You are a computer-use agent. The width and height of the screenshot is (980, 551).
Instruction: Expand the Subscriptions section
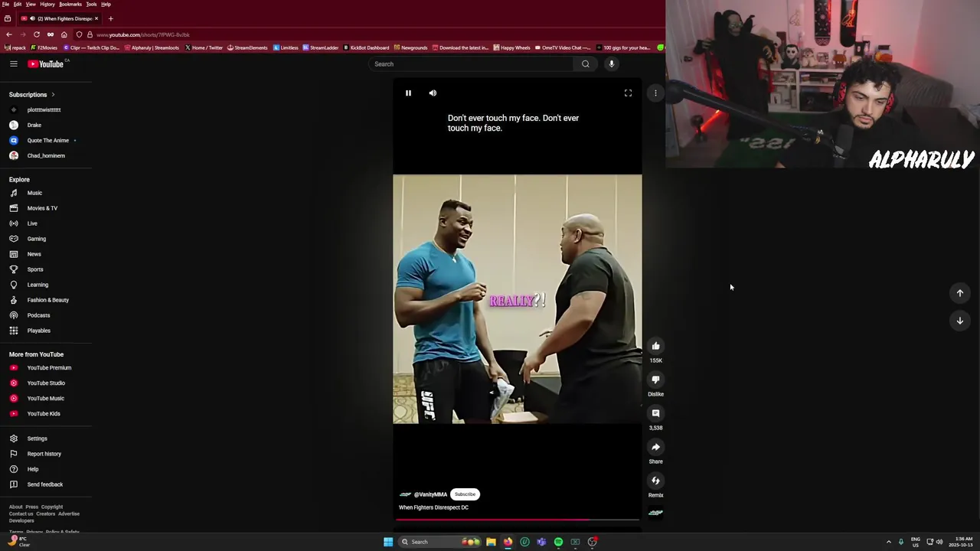[x=32, y=94]
